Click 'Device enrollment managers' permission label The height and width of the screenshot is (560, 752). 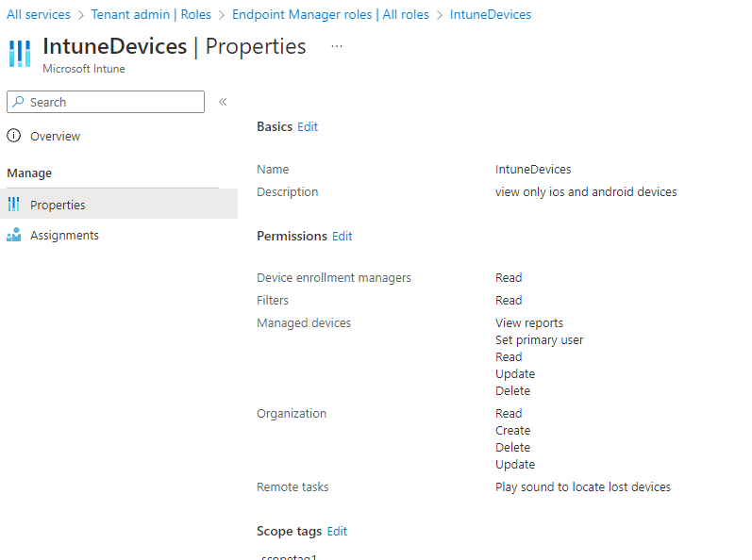334,278
